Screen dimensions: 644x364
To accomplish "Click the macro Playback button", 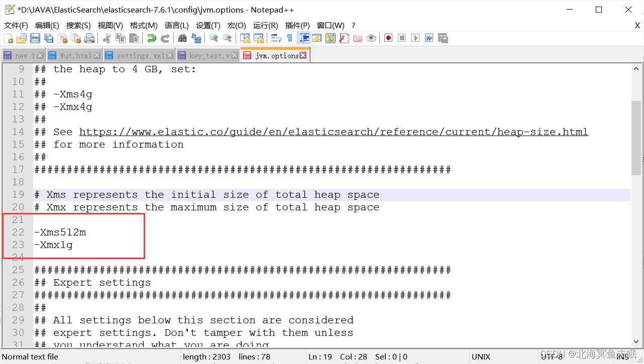I will (x=415, y=38).
